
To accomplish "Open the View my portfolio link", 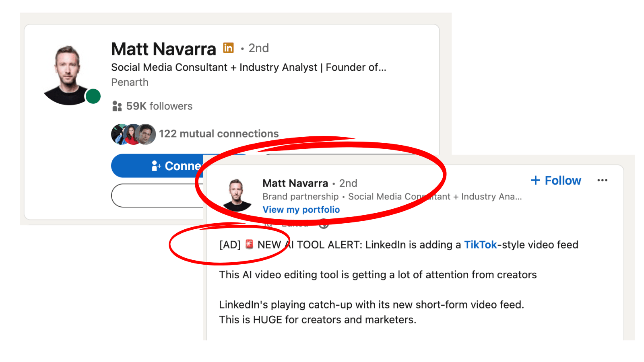I will 301,210.
